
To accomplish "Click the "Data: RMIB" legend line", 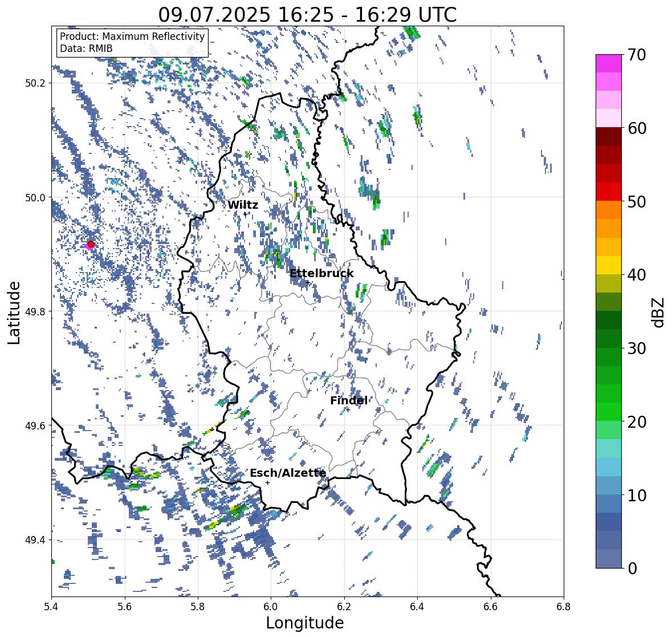I will point(86,48).
